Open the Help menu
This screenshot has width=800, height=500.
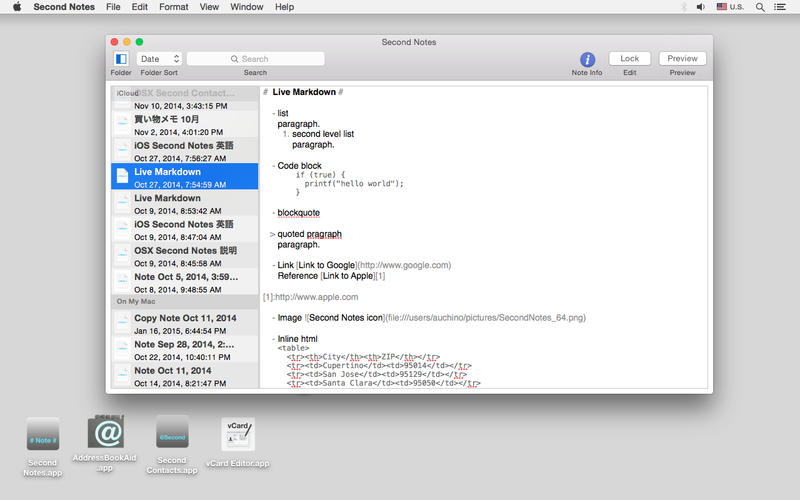284,7
